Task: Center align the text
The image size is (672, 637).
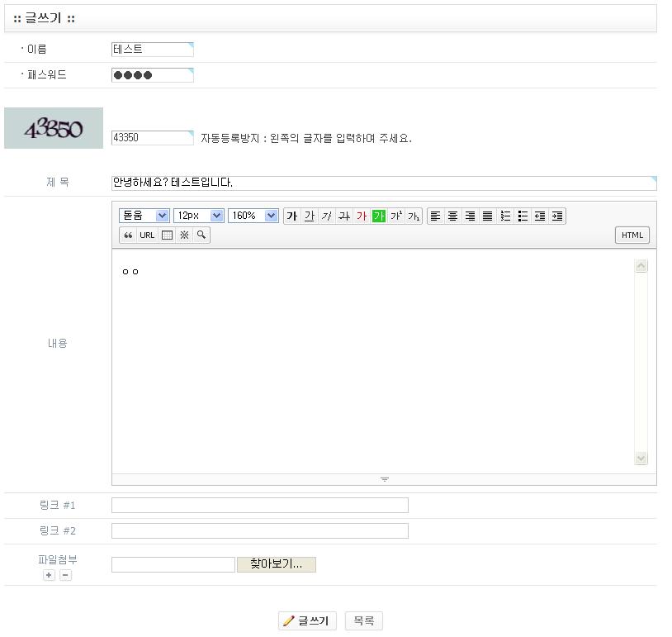Action: 452,216
